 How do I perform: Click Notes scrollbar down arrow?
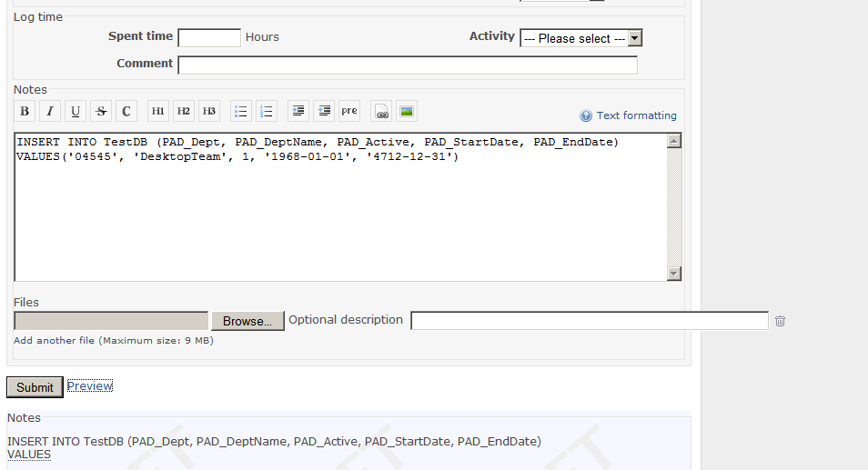tap(673, 274)
